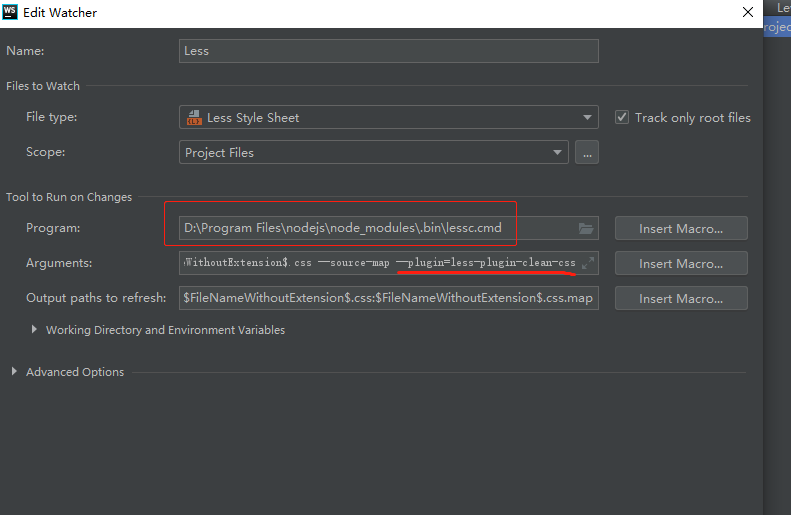
Task: Click the expand icon in Arguments field
Action: (x=588, y=263)
